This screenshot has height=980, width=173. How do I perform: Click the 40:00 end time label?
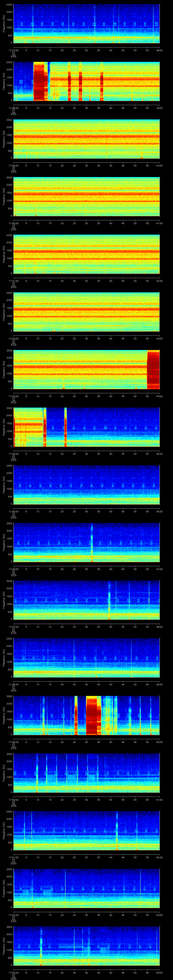(159, 166)
